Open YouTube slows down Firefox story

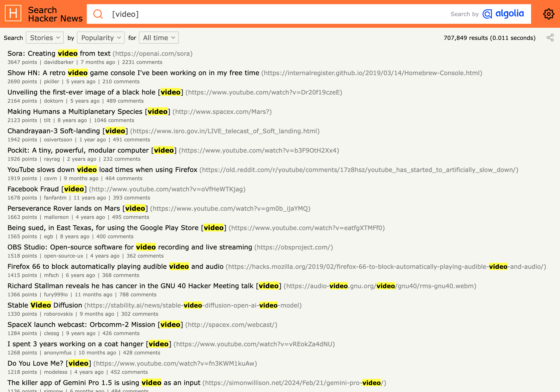tap(102, 170)
